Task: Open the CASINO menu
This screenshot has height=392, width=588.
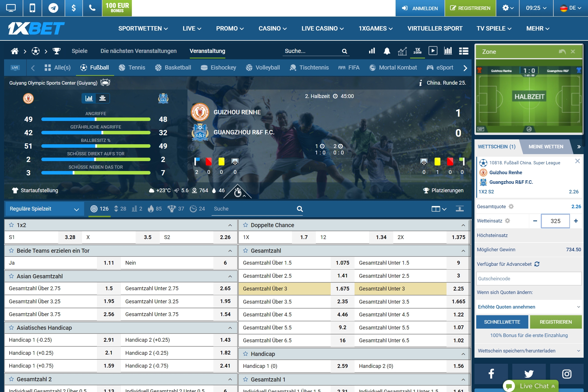Action: 272,28
